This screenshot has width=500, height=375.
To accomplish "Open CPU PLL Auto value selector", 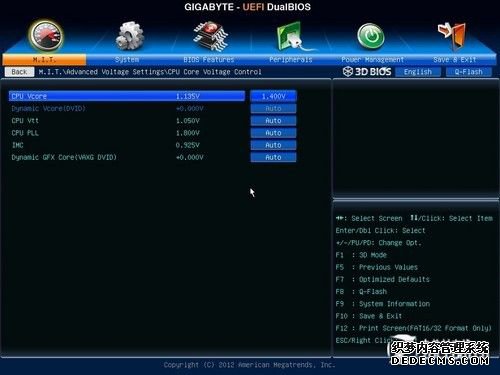I will (x=273, y=133).
